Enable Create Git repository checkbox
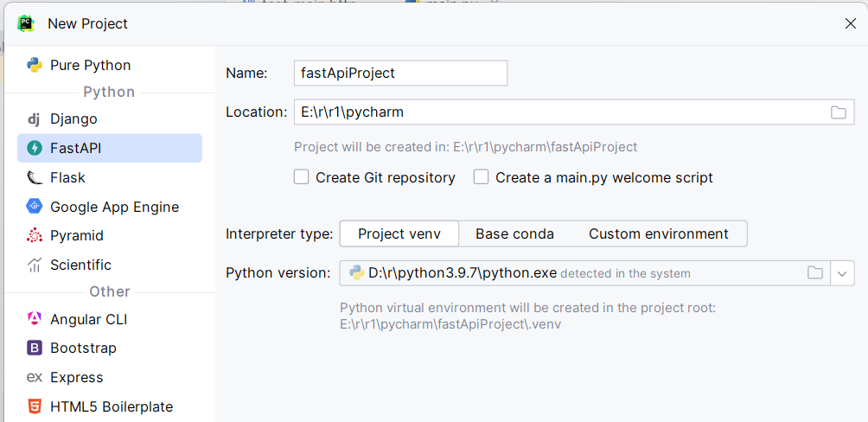This screenshot has width=868, height=422. pyautogui.click(x=301, y=177)
